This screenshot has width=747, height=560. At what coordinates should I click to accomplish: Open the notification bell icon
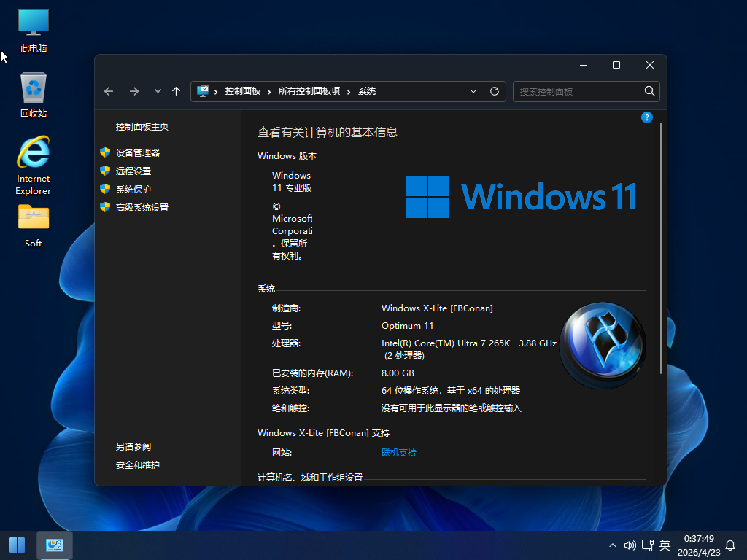tap(729, 545)
